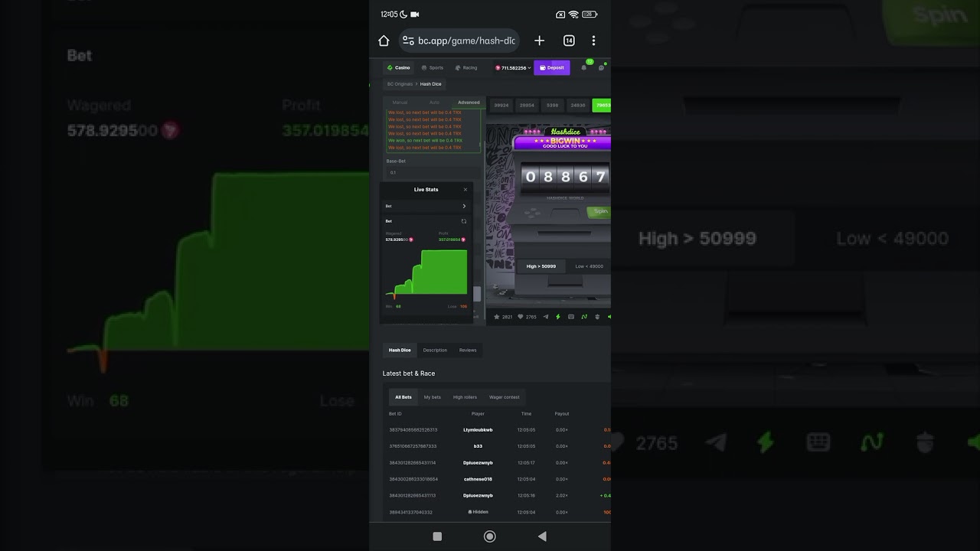
Task: Click the paper-plane share icon
Action: 546,316
